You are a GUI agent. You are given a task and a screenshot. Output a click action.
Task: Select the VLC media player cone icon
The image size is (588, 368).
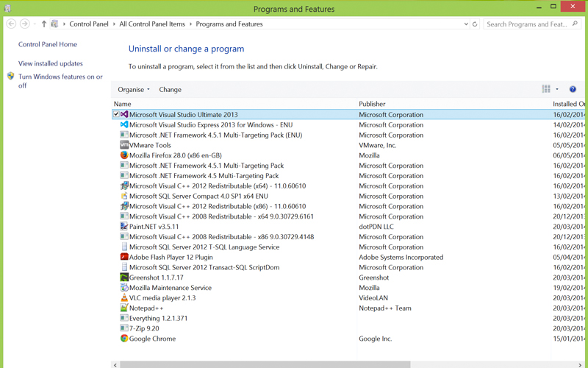click(x=124, y=298)
